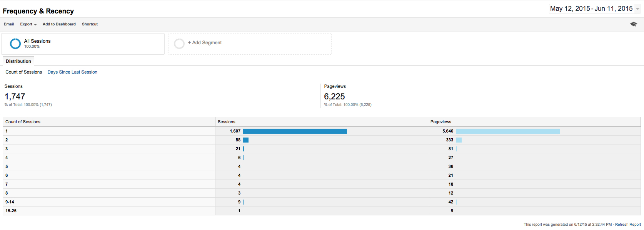Click the 36 pageviews value

pyautogui.click(x=451, y=167)
